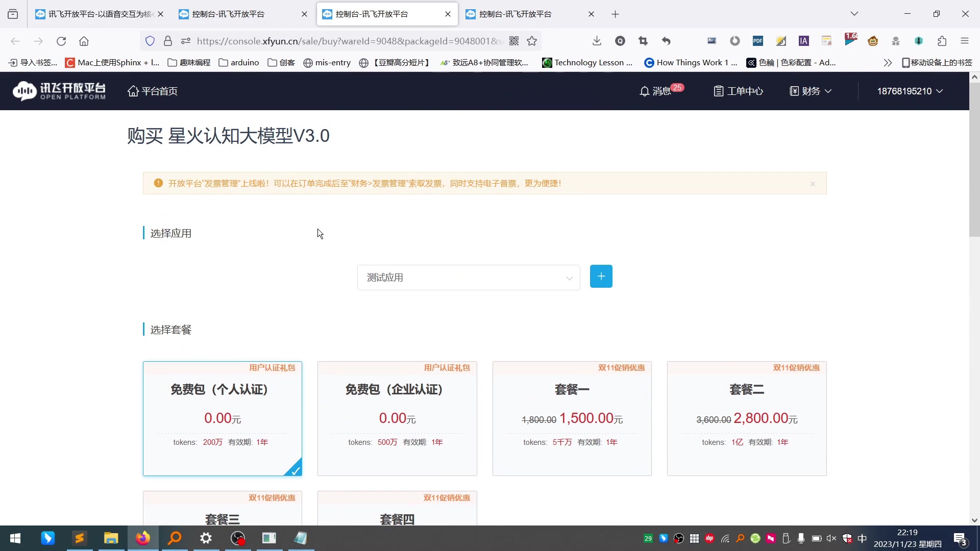Open the 趣味编程 bookmark folder

click(x=189, y=63)
